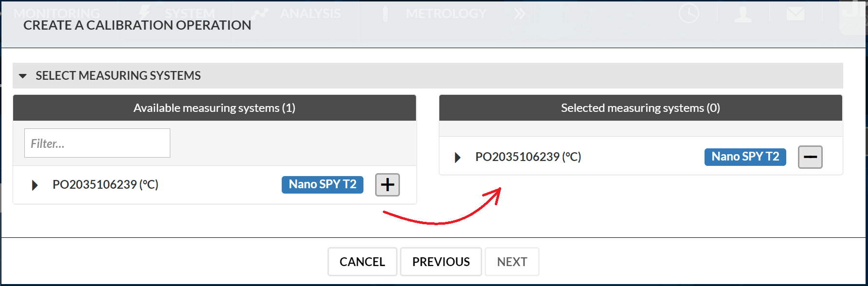Click the thermometer Metrology icon
The height and width of the screenshot is (286, 868).
click(385, 14)
